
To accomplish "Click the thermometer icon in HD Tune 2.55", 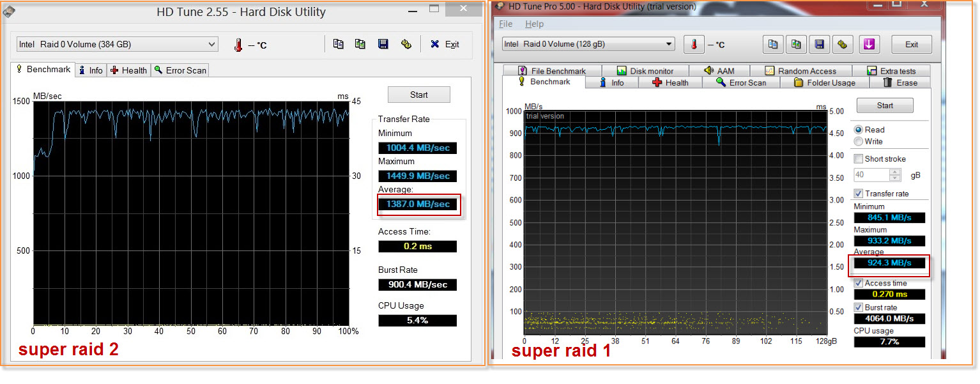I will coord(238,45).
